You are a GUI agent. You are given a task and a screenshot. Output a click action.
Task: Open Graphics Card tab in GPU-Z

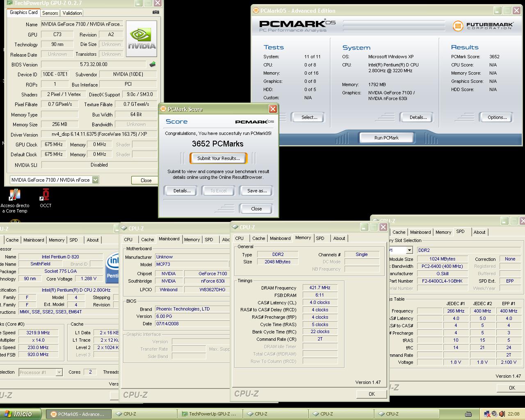point(24,12)
